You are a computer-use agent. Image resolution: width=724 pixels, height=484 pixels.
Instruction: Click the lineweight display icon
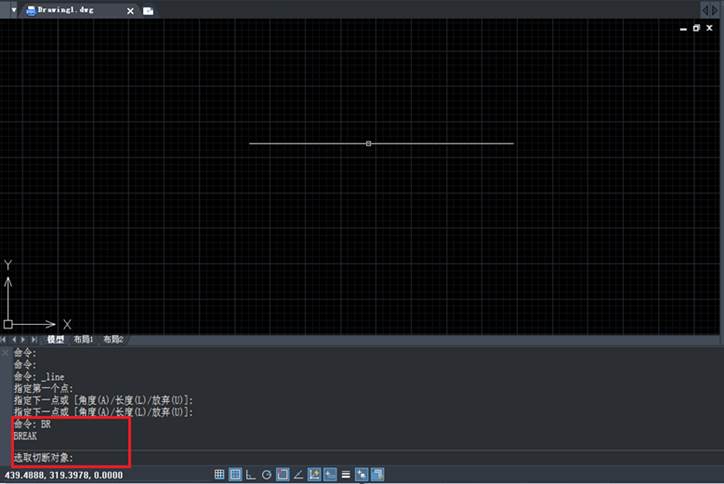point(345,474)
